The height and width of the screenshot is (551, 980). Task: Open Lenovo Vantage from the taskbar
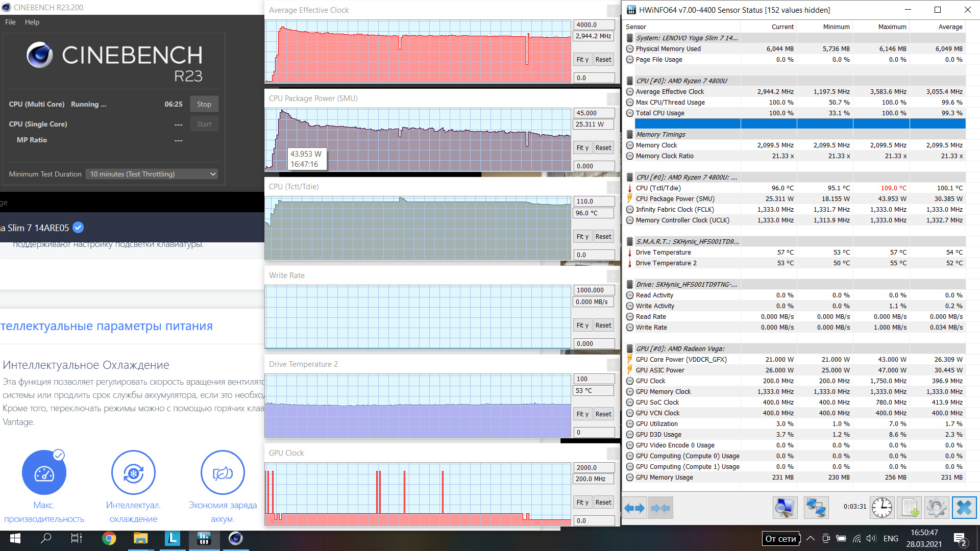(x=172, y=538)
